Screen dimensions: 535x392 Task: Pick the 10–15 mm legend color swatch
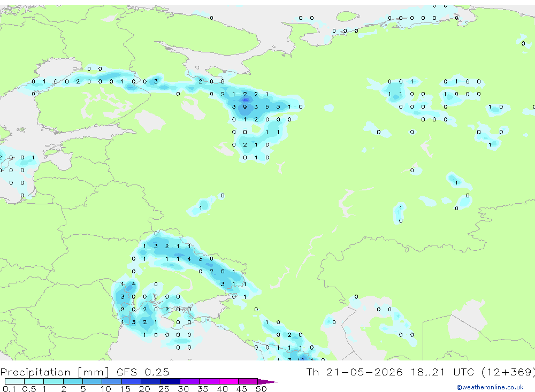click(x=112, y=381)
